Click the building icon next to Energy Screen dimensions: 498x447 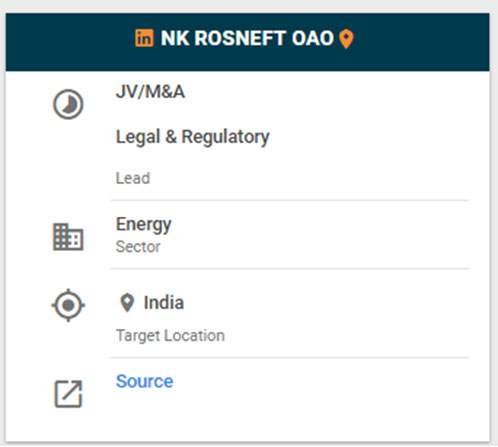(68, 237)
